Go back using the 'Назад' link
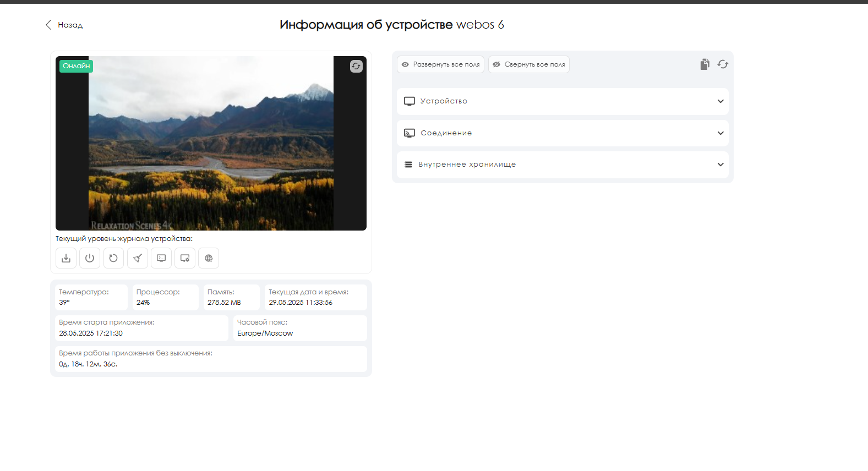 pyautogui.click(x=64, y=25)
